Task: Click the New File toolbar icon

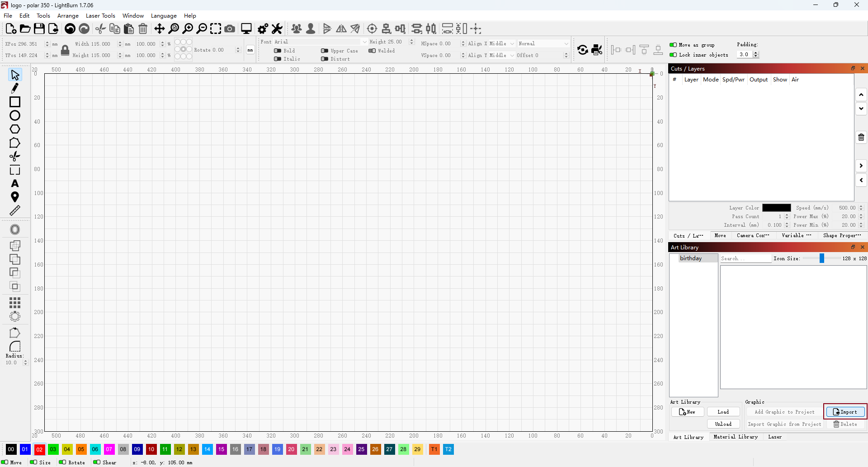Action: 11,29
